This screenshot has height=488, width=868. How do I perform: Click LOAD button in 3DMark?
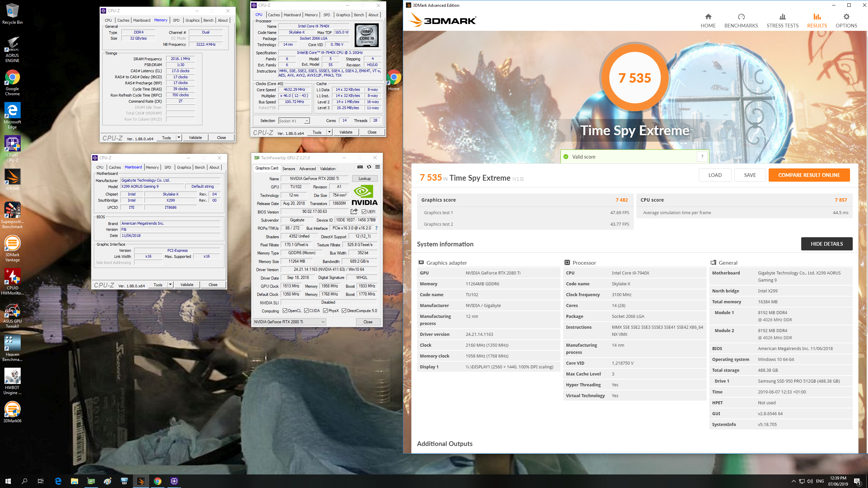tap(715, 175)
